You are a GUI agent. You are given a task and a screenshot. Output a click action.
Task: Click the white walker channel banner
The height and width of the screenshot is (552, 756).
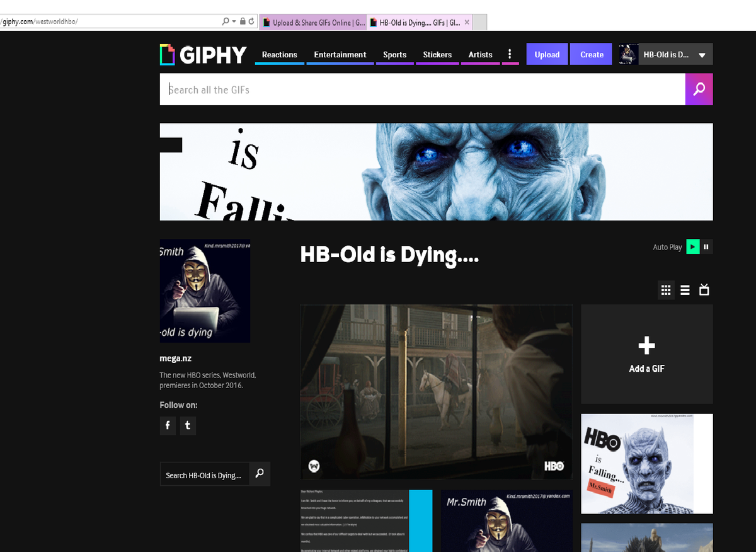tap(436, 171)
